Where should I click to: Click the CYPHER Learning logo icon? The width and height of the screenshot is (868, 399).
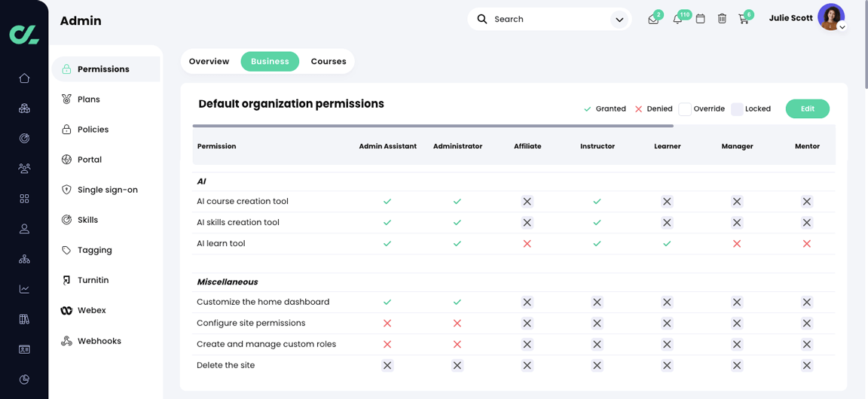click(x=24, y=34)
